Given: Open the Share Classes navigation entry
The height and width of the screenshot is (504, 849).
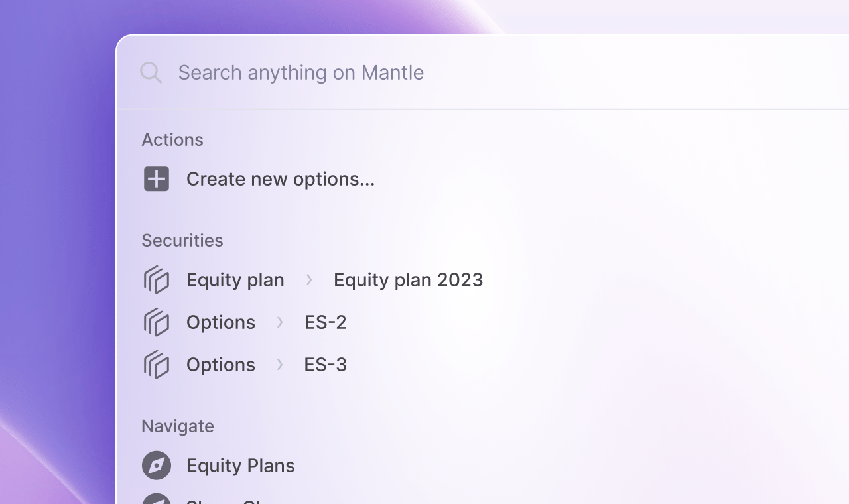Looking at the screenshot, I should coord(232,501).
